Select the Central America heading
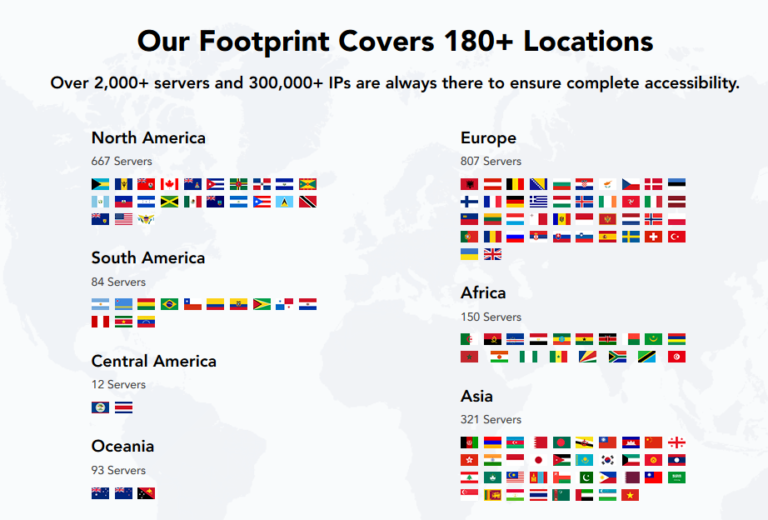Viewport: 768px width, 520px height. coord(154,361)
